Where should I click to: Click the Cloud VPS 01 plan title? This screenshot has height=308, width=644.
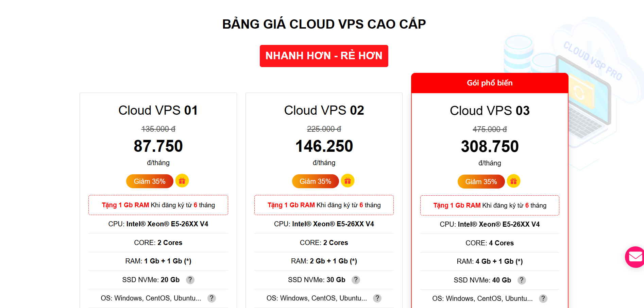click(158, 110)
